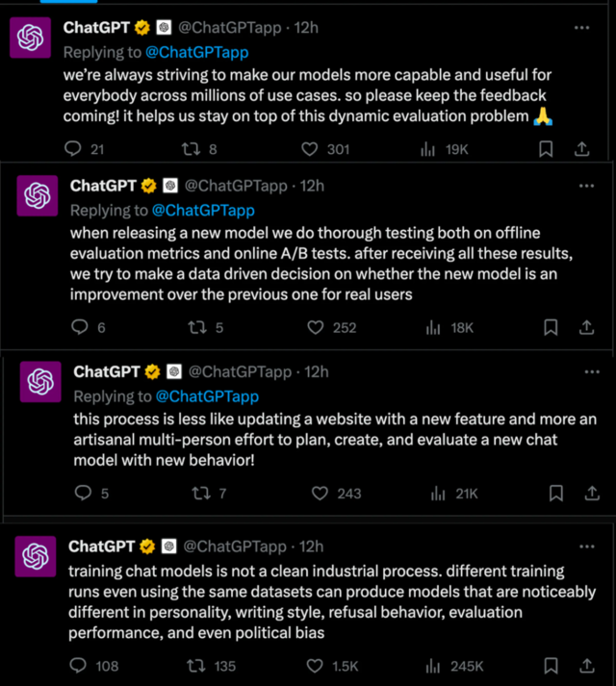The image size is (616, 686).
Task: Click @ChatGPTapp link in the third tweet's reply line
Action: [x=207, y=395]
